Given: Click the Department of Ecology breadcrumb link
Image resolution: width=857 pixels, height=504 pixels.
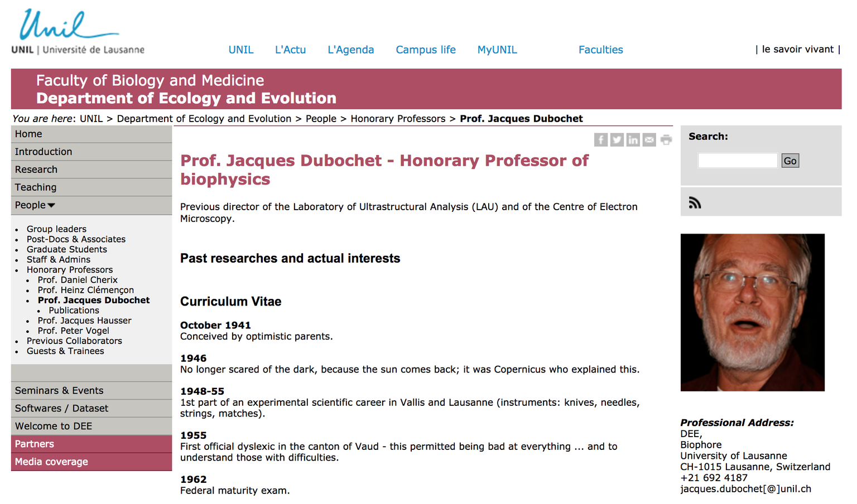Looking at the screenshot, I should coord(204,119).
